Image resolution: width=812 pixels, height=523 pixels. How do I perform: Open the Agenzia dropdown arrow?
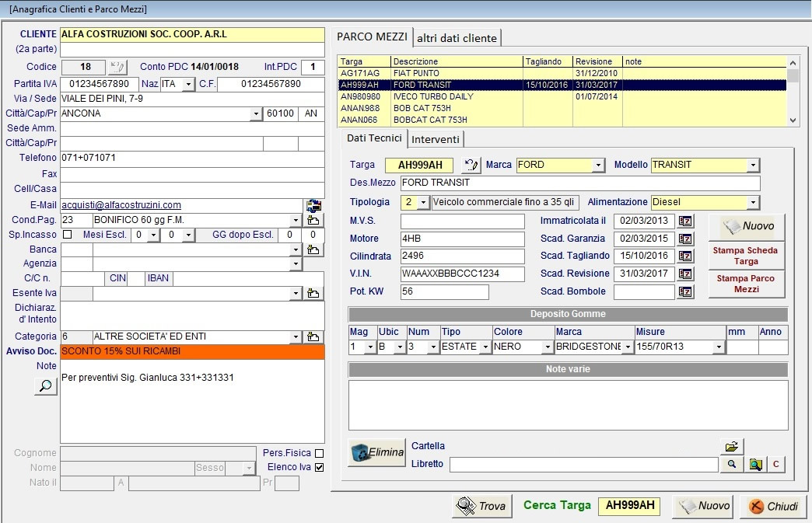tap(296, 263)
